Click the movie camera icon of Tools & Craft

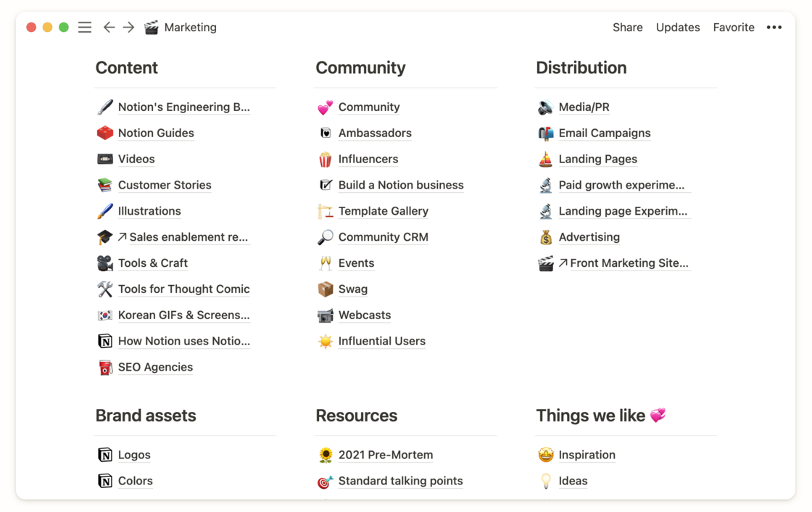[105, 263]
